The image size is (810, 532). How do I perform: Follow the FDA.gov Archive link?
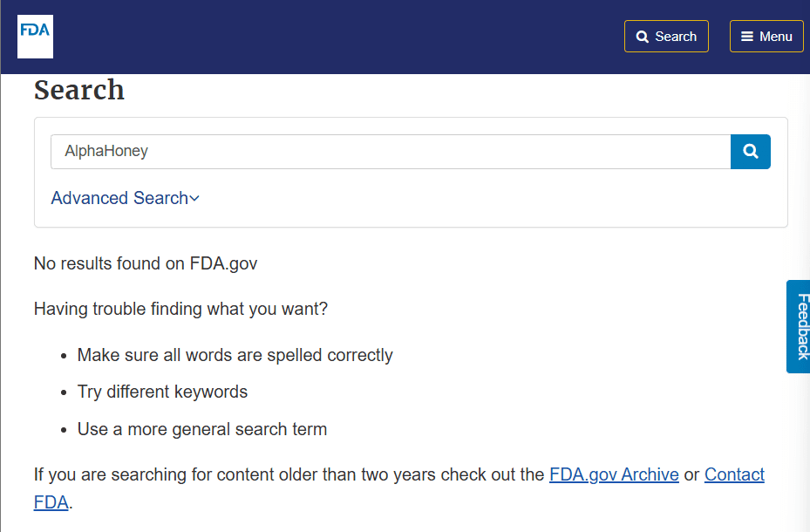614,474
